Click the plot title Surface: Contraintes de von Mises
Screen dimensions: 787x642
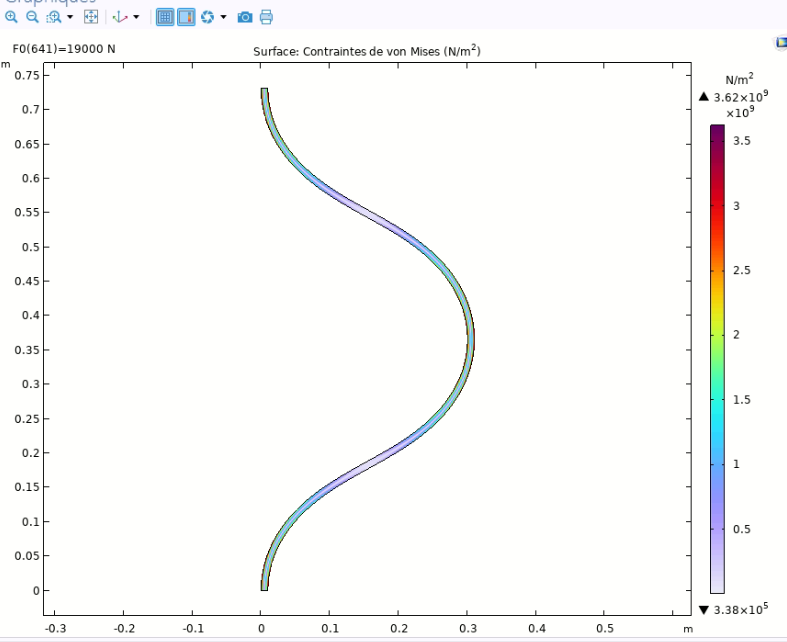367,51
